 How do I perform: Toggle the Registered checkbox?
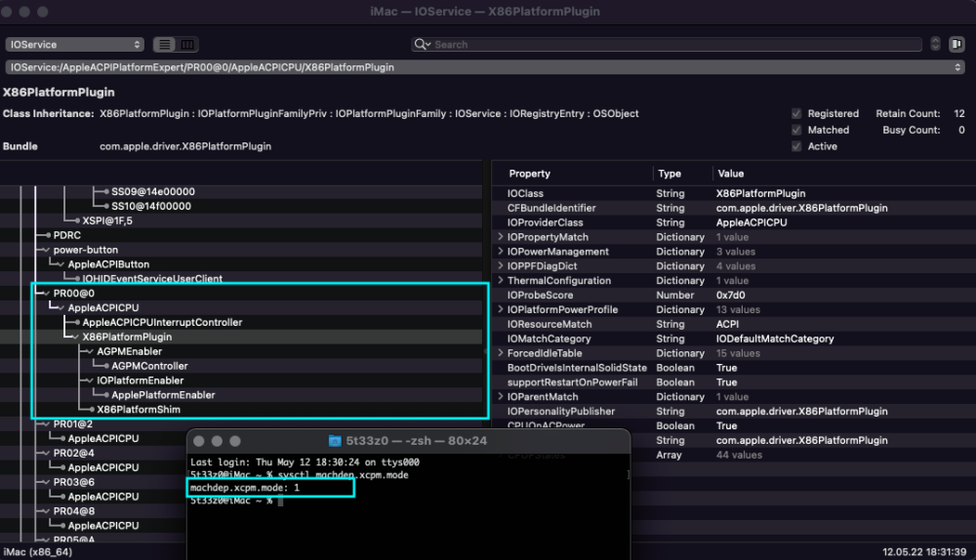pos(796,113)
